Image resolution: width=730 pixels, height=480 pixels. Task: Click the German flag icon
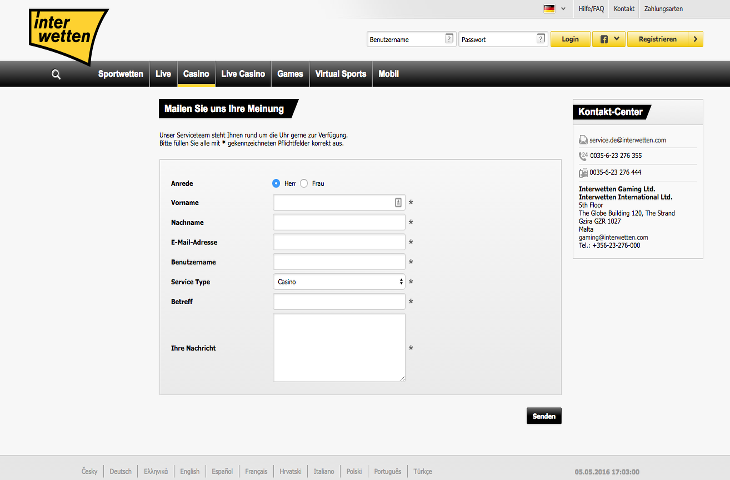[549, 9]
